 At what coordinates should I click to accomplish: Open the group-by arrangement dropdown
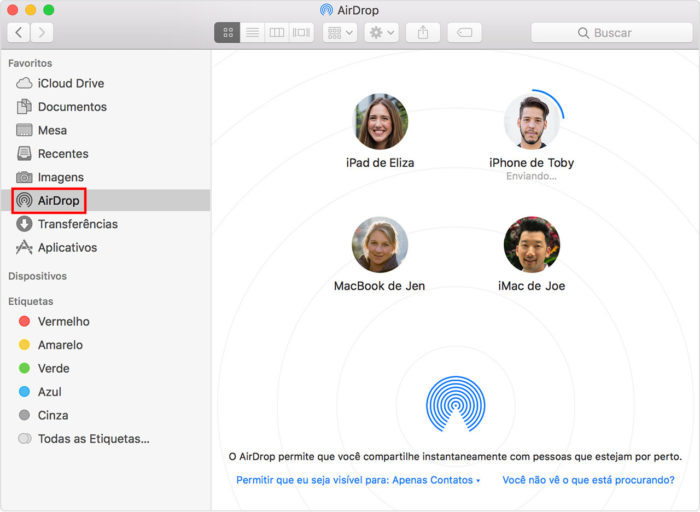click(340, 33)
